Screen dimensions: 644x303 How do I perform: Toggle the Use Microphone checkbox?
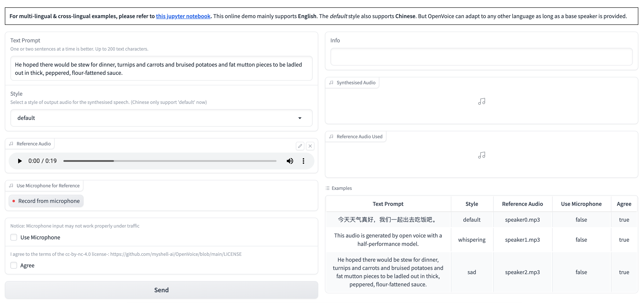pos(13,237)
